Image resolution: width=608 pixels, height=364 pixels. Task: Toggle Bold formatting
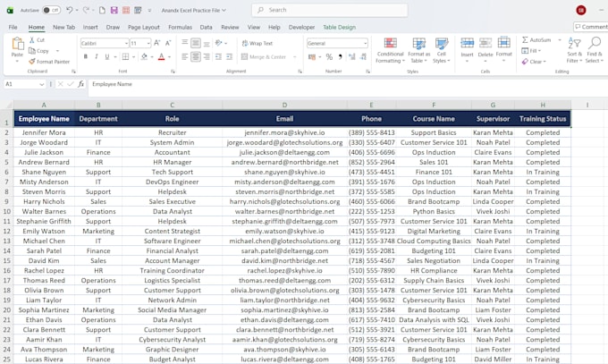[x=85, y=56]
